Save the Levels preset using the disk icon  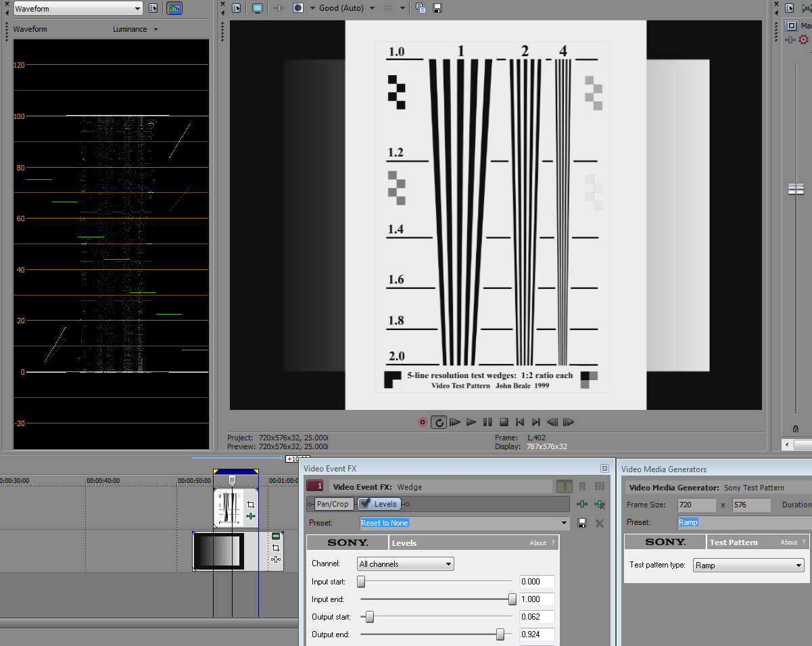tap(582, 523)
